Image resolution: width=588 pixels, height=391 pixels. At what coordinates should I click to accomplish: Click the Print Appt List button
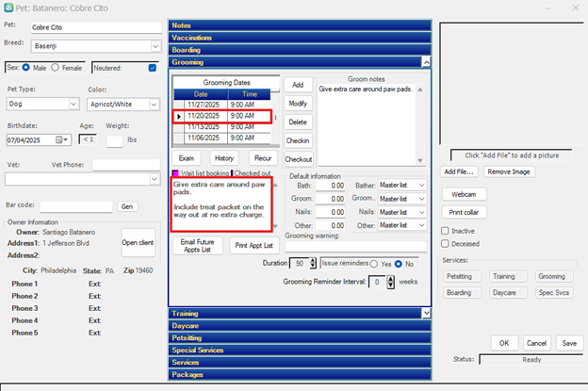pos(254,246)
